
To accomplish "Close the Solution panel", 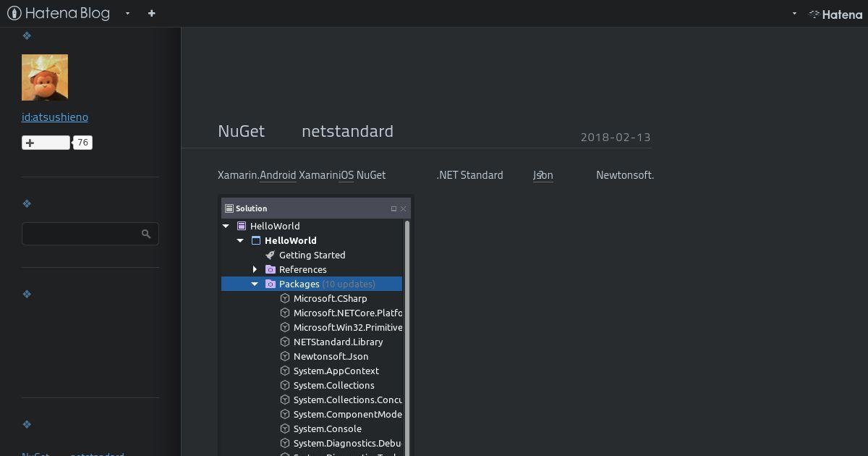I will [404, 208].
